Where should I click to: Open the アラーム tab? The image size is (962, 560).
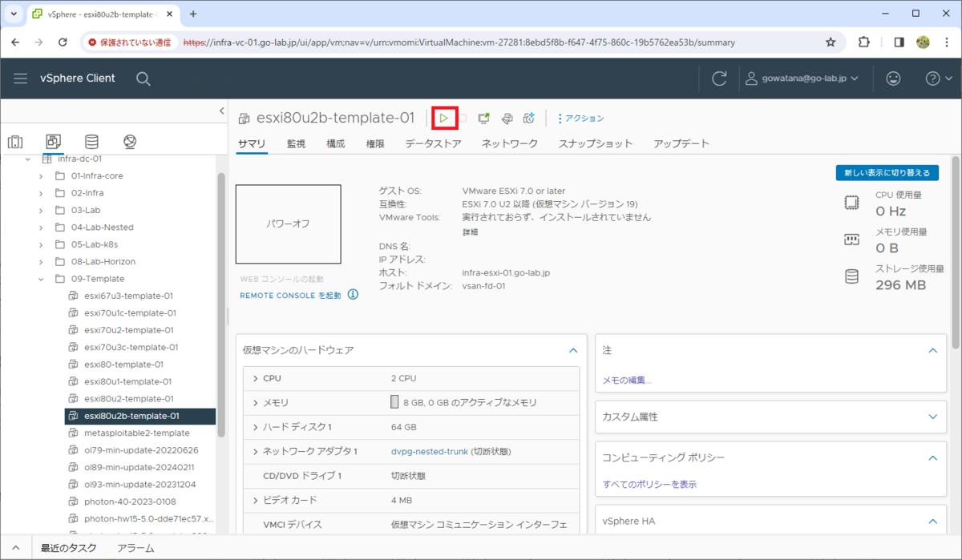tap(135, 549)
